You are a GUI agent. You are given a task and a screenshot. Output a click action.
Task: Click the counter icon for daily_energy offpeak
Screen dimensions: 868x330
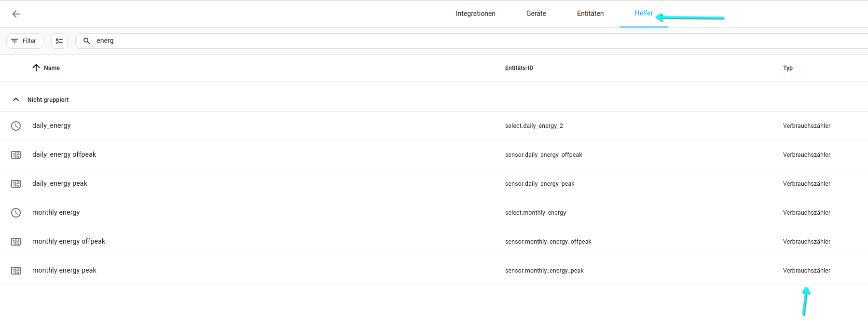pos(16,155)
